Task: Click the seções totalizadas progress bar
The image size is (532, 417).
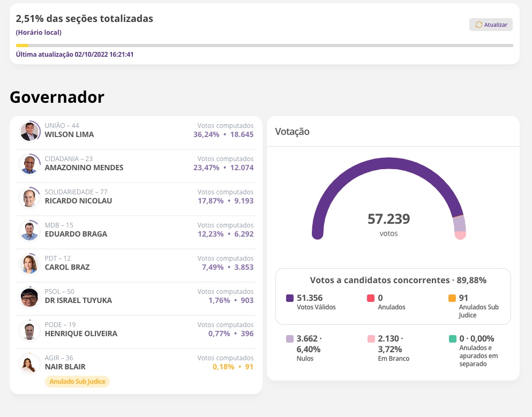Action: [265, 46]
